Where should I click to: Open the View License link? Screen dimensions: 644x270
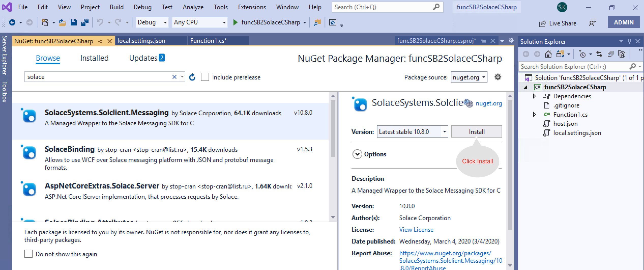pyautogui.click(x=416, y=230)
